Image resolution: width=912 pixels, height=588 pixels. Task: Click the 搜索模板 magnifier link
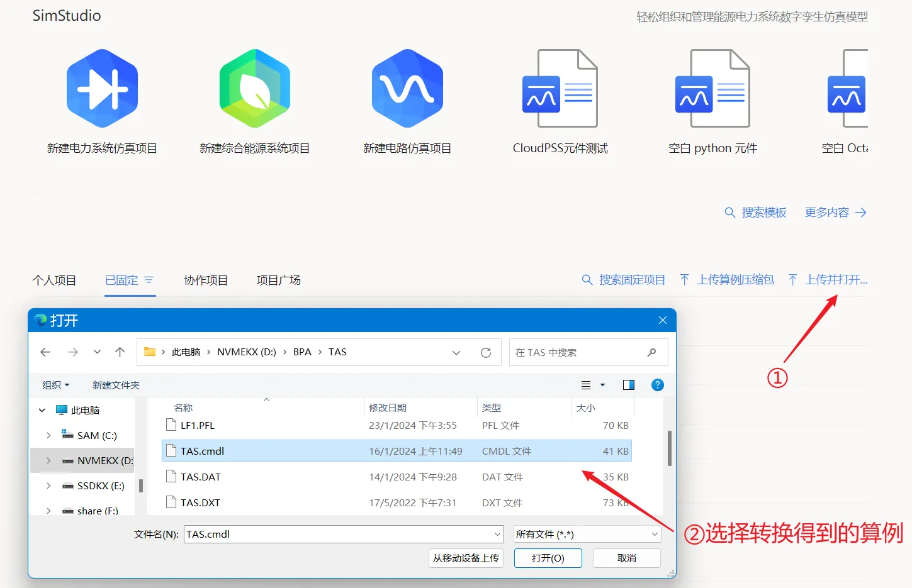755,213
